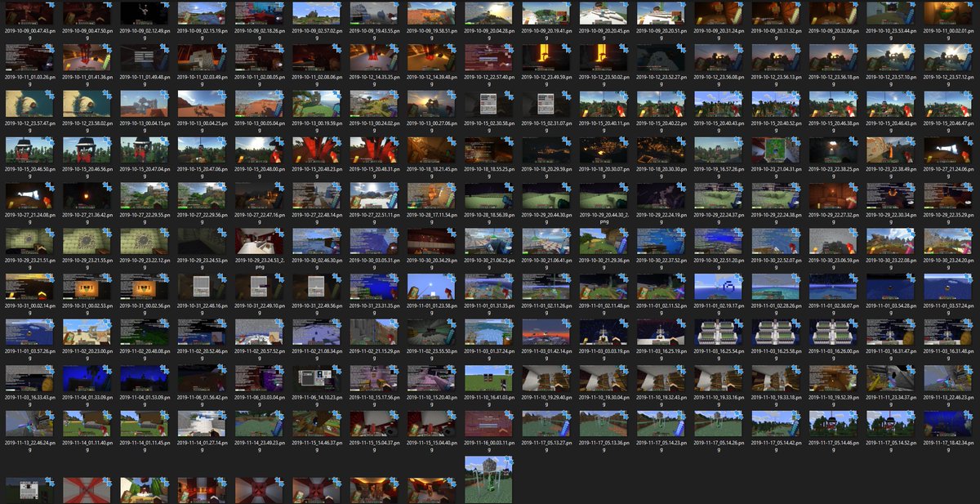980x504 pixels.
Task: Click thumbnail 2019-10-31_22.48.16.png
Action: pos(201,287)
